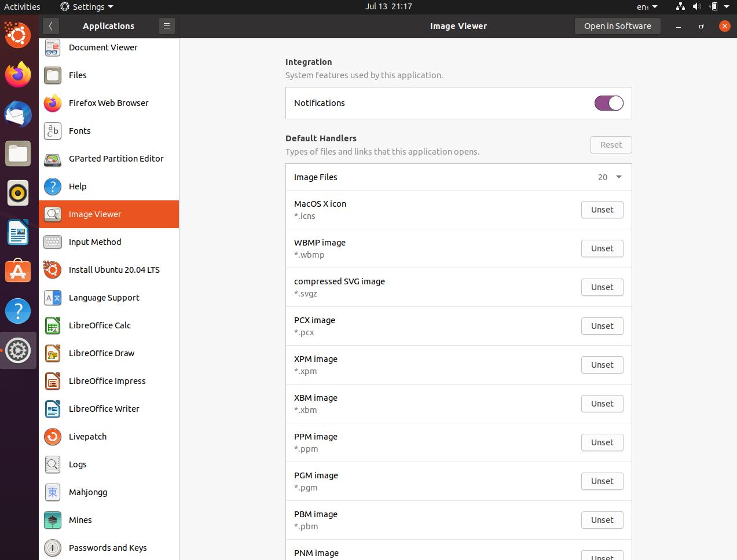Open Firefox Web Browser entry icon

53,103
